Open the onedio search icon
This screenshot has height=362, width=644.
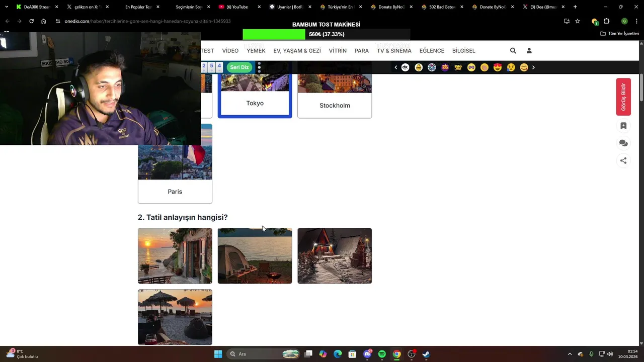pos(513,51)
